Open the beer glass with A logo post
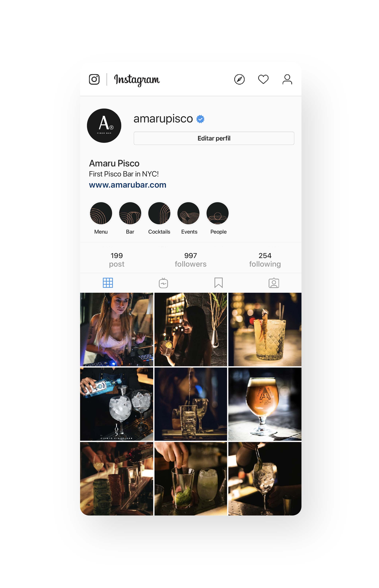Screen dimensions: 379x588 (x=265, y=404)
